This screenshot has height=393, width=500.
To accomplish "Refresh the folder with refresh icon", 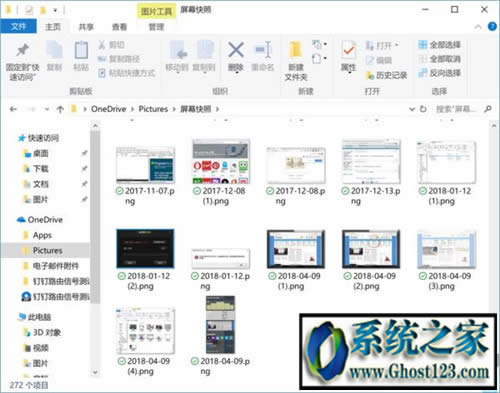I will [423, 109].
